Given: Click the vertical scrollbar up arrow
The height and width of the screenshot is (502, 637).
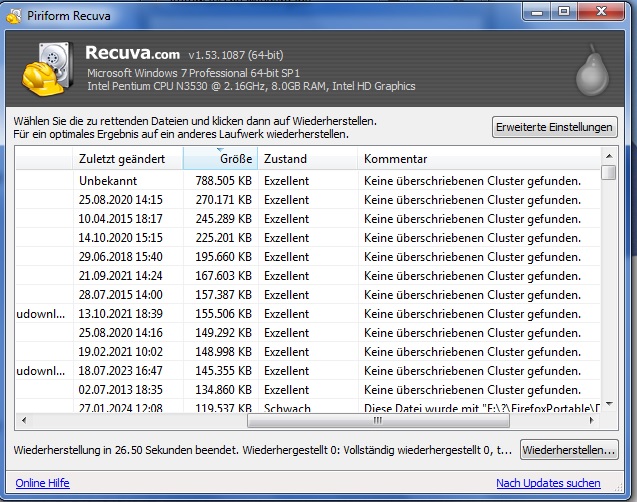Looking at the screenshot, I should coord(609,156).
